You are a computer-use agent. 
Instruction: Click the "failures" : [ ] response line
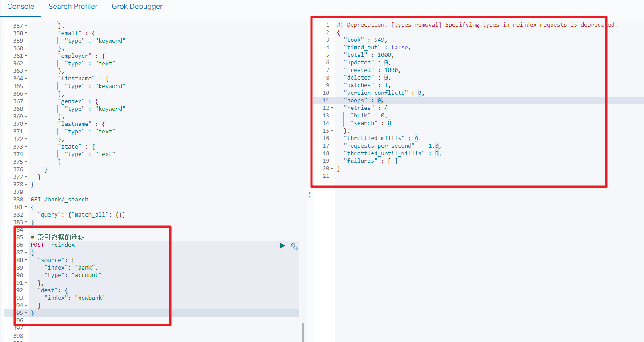pyautogui.click(x=371, y=161)
